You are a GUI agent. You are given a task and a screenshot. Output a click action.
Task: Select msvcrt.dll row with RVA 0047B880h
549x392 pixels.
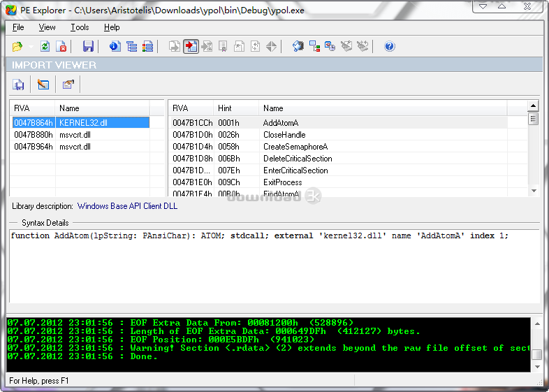(x=81, y=135)
